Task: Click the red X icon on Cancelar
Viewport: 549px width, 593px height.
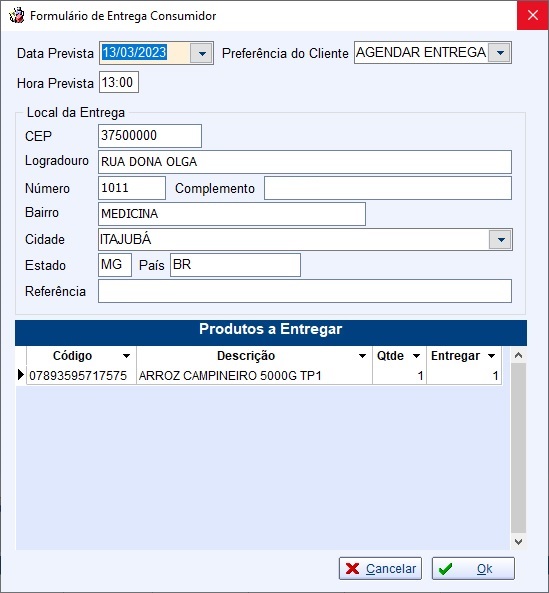Action: coord(352,568)
